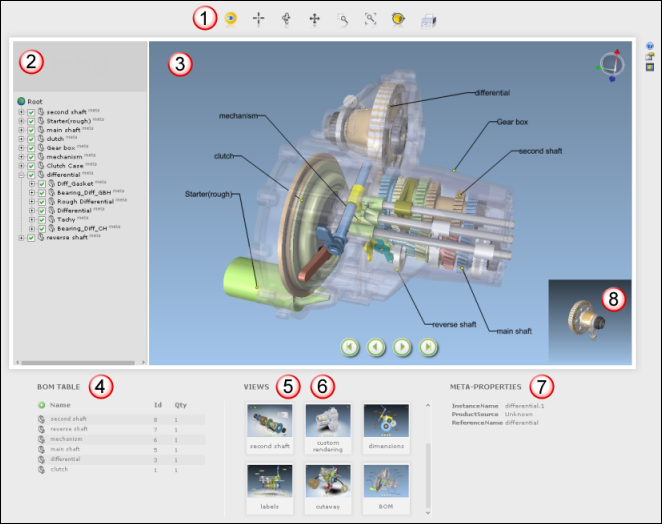Click the blue help icon at right edge
The height and width of the screenshot is (524, 662).
(x=650, y=46)
